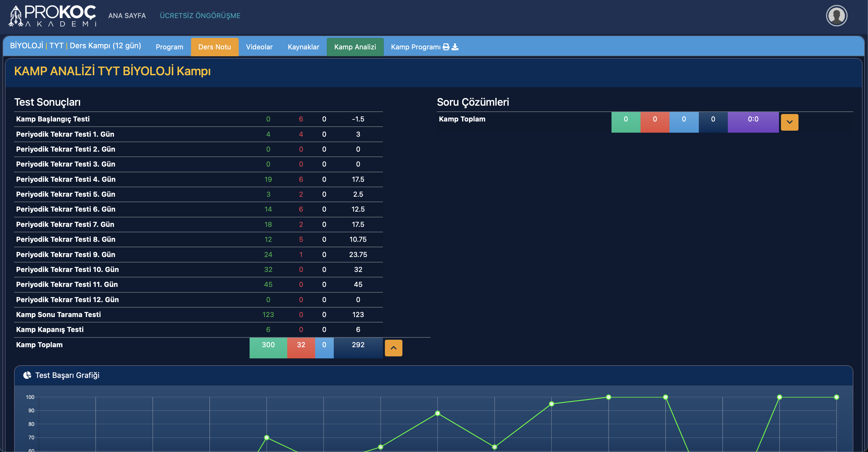Image resolution: width=868 pixels, height=452 pixels.
Task: Open the Kamp Analizi tab
Action: point(355,47)
